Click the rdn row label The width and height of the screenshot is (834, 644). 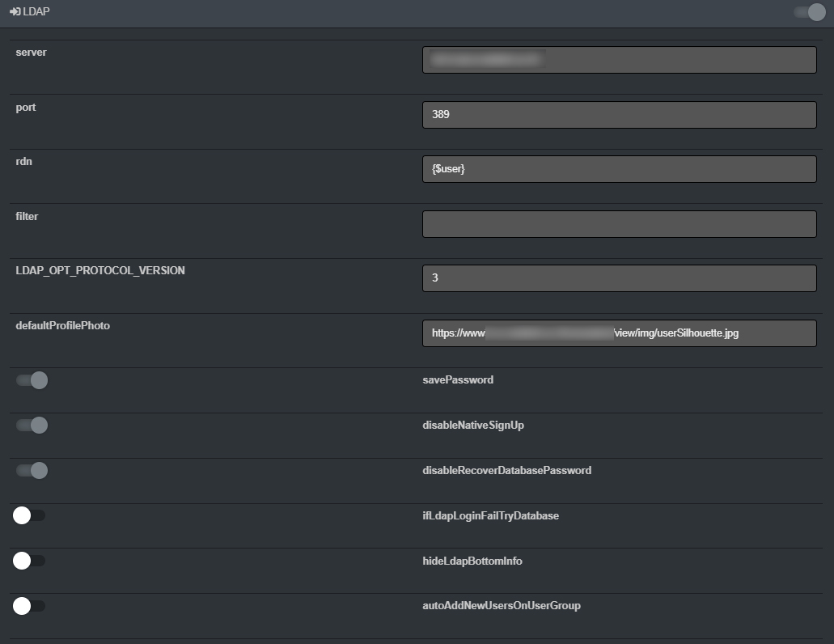click(24, 161)
